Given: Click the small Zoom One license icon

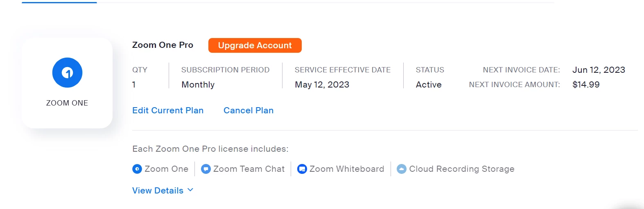Looking at the screenshot, I should tap(137, 169).
